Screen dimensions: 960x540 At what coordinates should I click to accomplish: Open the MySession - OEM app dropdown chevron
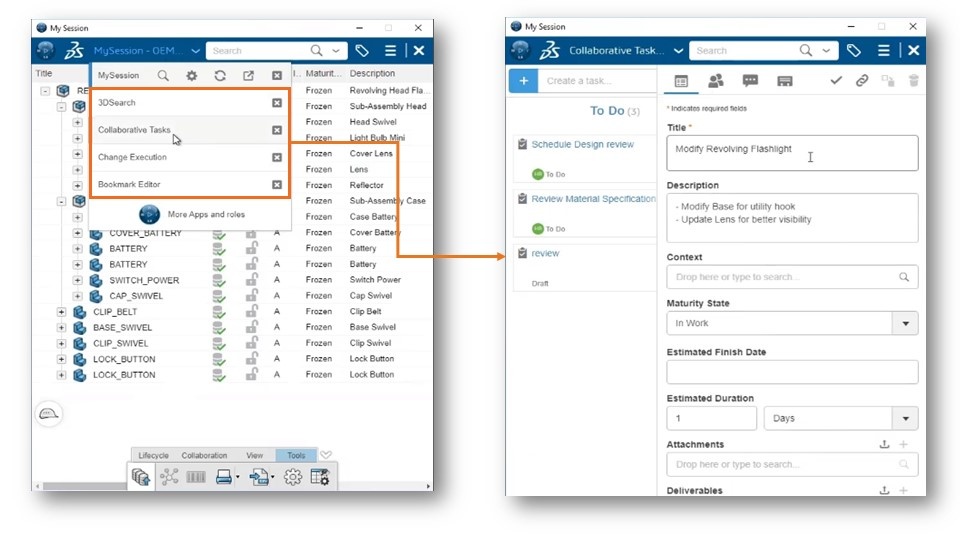coord(195,51)
